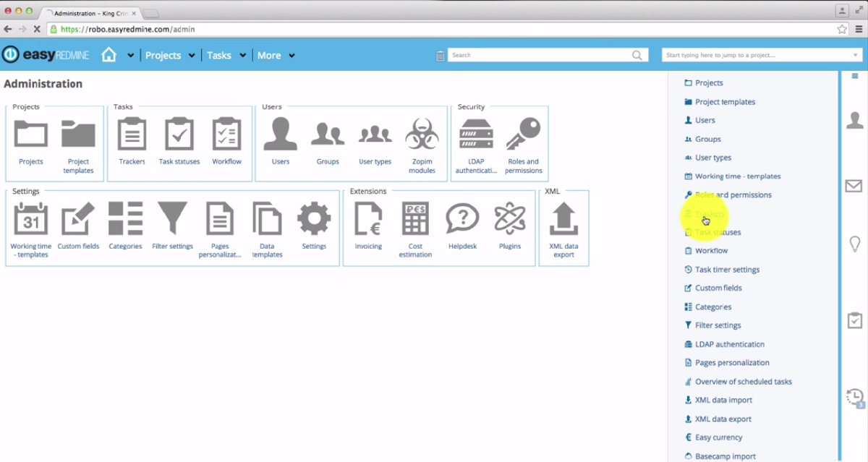Stop loading with the browser X button
Screen dimensions: 868x462
(x=38, y=30)
